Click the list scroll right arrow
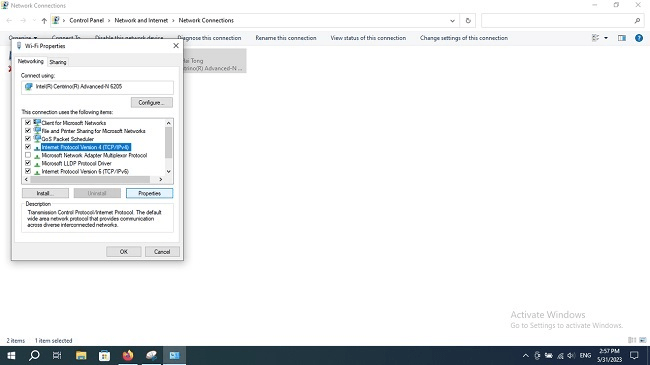 coord(161,180)
